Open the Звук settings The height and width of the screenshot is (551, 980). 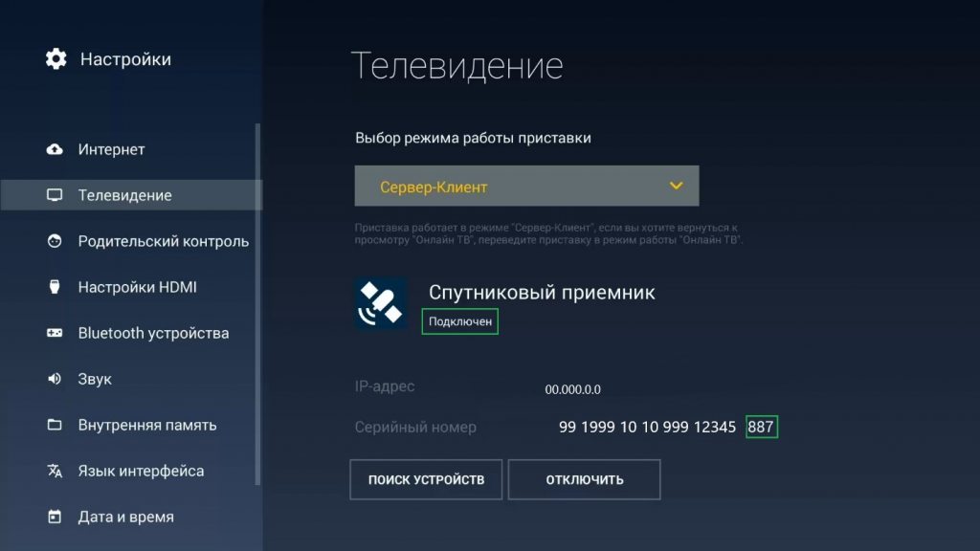click(x=131, y=379)
